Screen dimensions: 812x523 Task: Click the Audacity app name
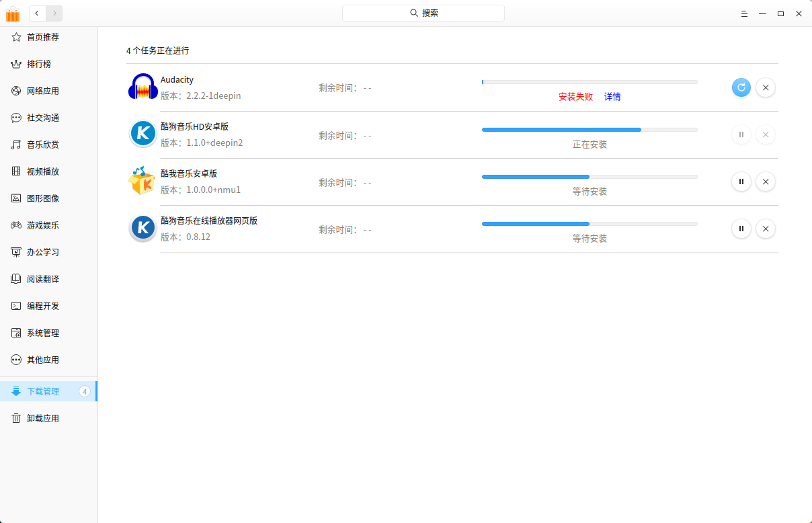pyautogui.click(x=177, y=79)
